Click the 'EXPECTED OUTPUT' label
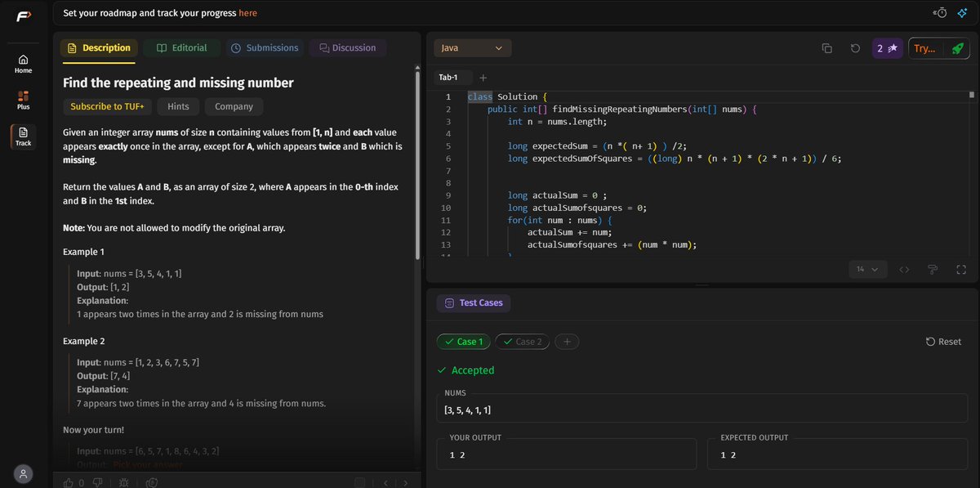The height and width of the screenshot is (488, 980). [755, 437]
